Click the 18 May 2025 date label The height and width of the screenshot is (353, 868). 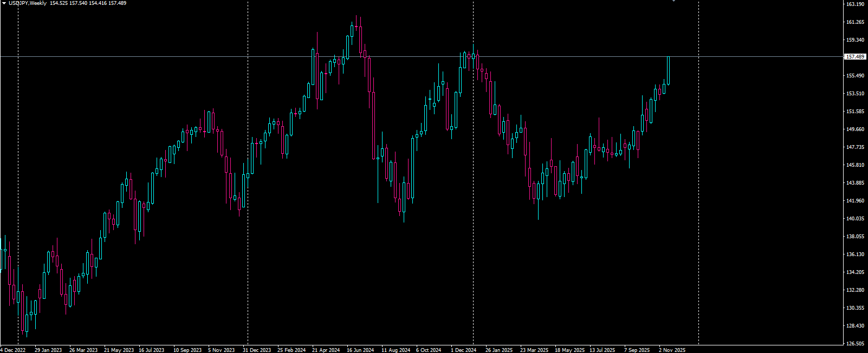pos(569,350)
